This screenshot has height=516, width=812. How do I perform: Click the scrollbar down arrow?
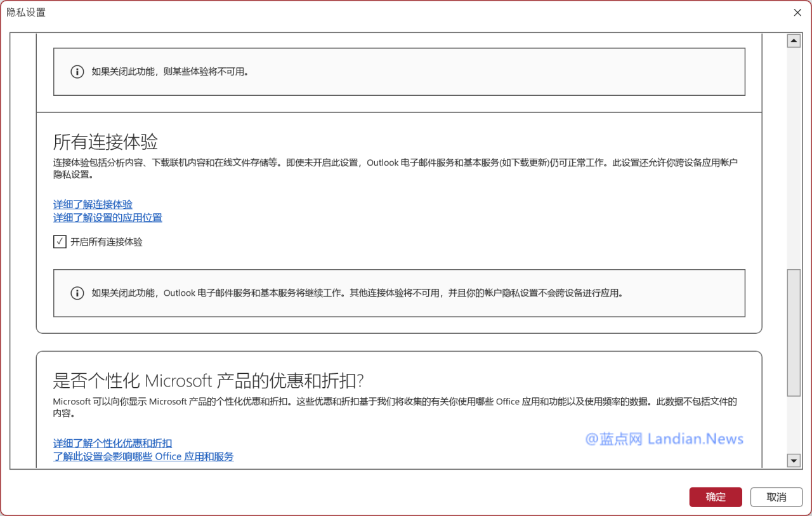click(x=794, y=460)
